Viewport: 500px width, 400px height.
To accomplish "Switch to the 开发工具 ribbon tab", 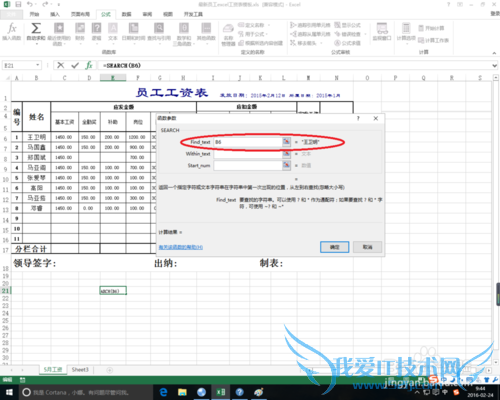I will pos(193,14).
